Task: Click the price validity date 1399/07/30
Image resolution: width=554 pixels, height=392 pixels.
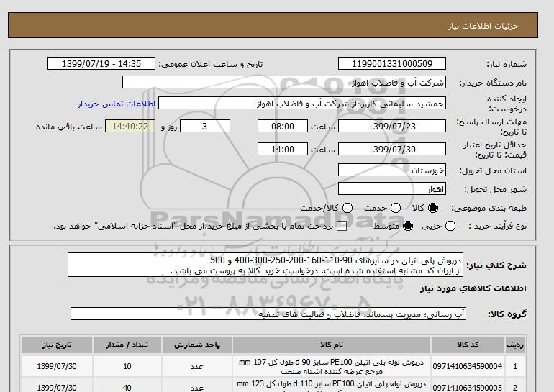Action: (x=392, y=149)
